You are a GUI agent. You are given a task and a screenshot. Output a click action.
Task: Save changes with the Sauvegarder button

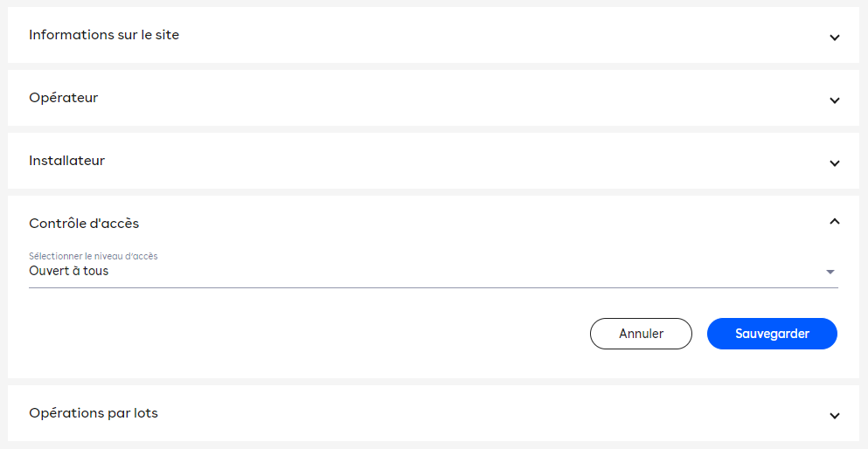point(772,334)
